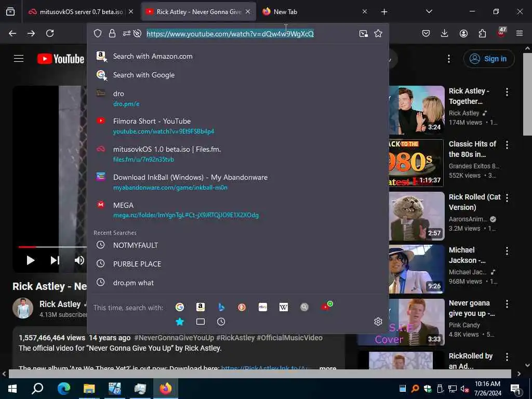532x399 pixels.
Task: Choose recent search NOTMYFAULT
Action: point(238,245)
